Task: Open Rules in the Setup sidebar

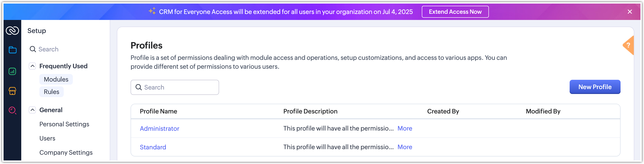Action: 52,92
